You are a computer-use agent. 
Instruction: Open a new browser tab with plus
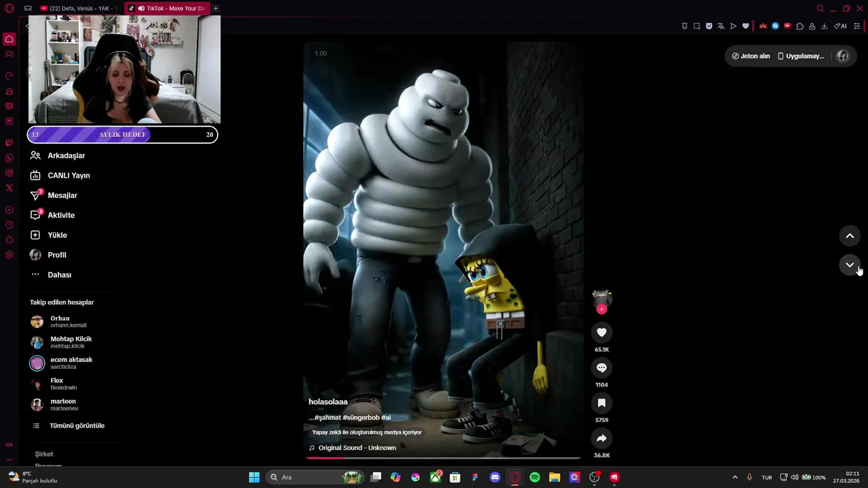pyautogui.click(x=216, y=8)
